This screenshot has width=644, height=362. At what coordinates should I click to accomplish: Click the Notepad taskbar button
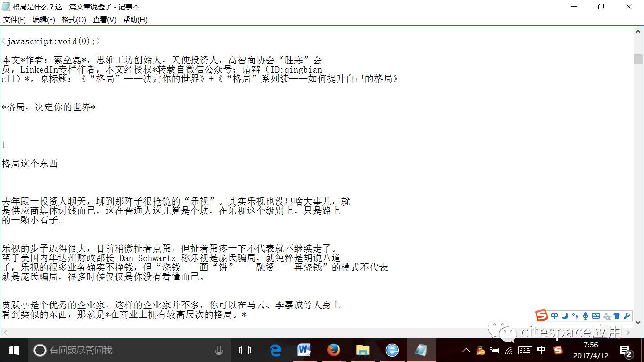[x=421, y=350]
